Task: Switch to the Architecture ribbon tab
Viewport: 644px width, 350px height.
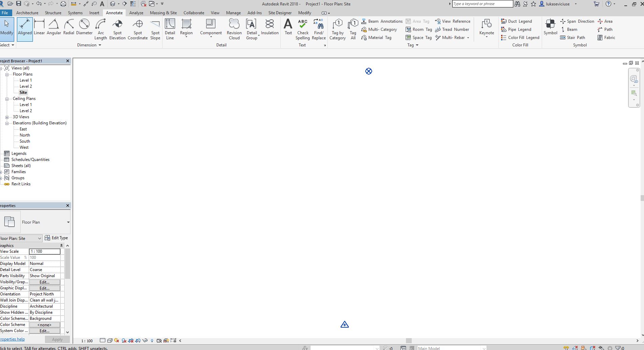Action: coord(27,13)
